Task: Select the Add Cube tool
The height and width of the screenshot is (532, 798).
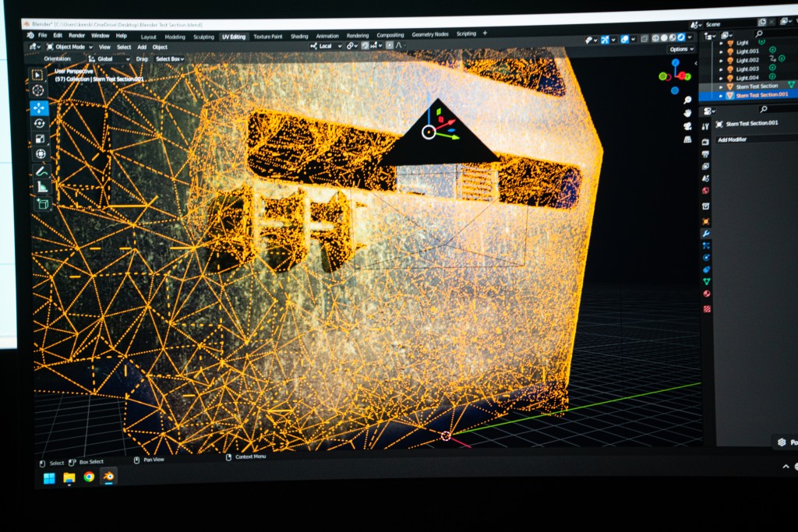Action: tap(42, 204)
